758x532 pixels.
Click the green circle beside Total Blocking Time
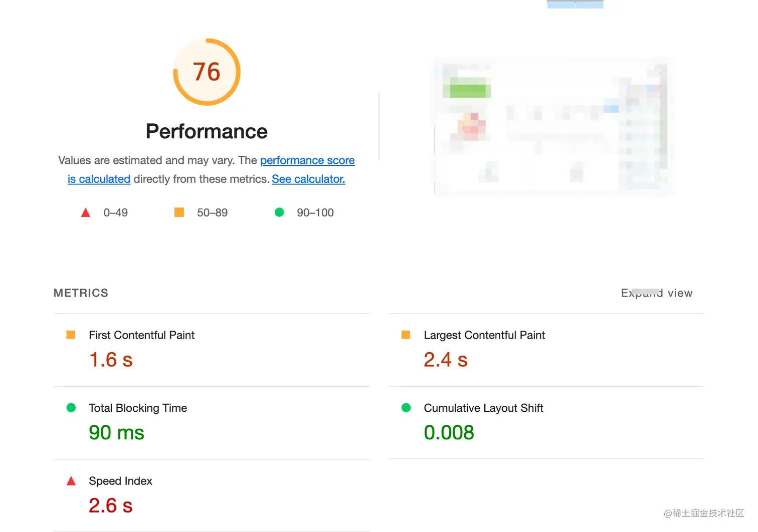pos(71,408)
